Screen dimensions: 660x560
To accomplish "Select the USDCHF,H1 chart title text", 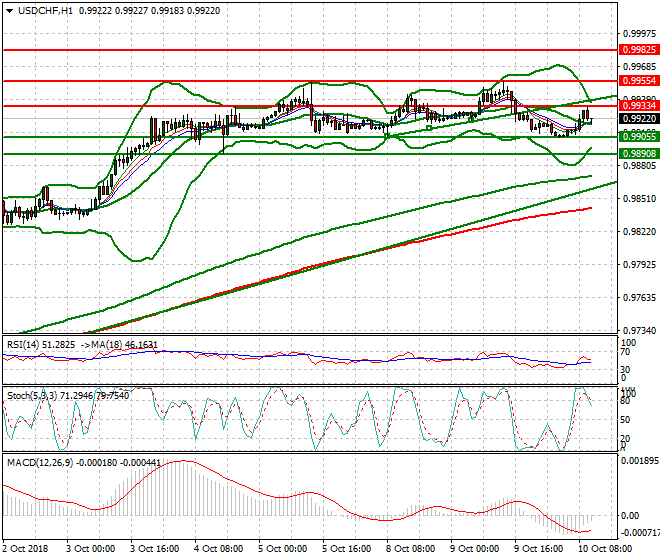I will pos(45,11).
